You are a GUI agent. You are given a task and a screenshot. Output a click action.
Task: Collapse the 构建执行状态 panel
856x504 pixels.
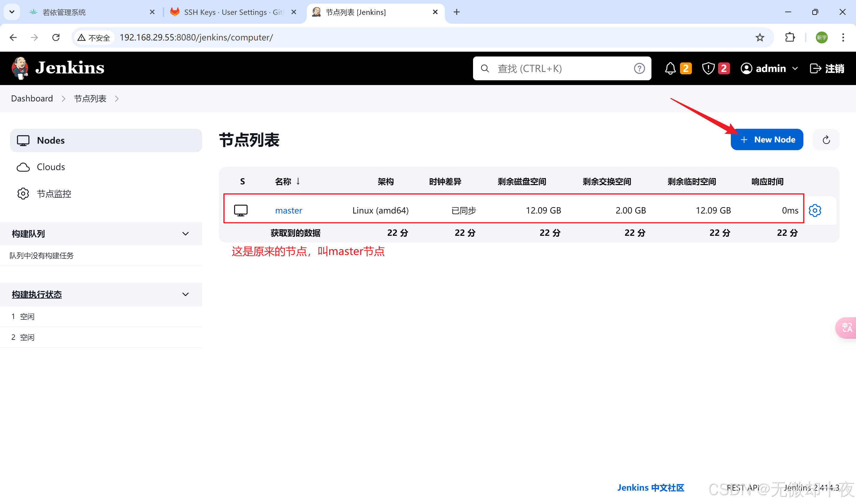[186, 294]
